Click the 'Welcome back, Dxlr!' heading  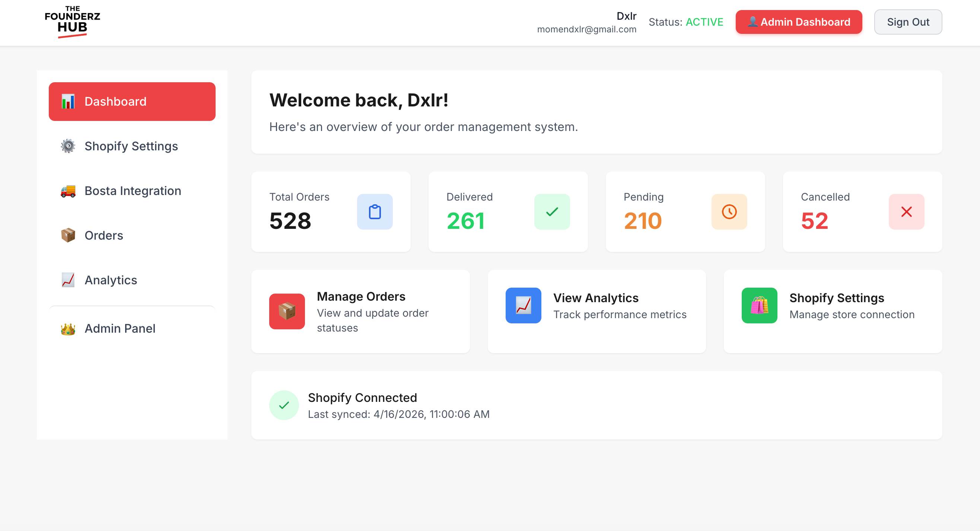(359, 100)
